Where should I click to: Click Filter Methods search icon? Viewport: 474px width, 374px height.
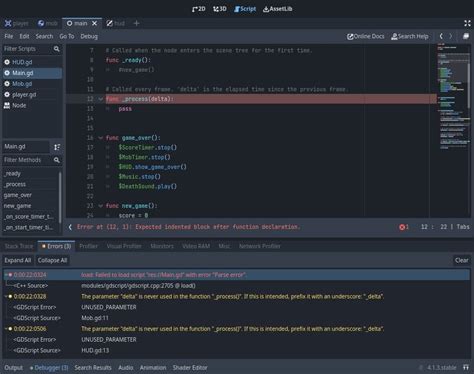[57, 160]
